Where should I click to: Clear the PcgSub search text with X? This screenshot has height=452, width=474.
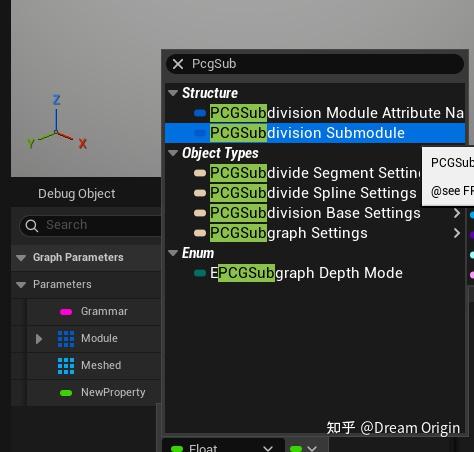tap(178, 64)
